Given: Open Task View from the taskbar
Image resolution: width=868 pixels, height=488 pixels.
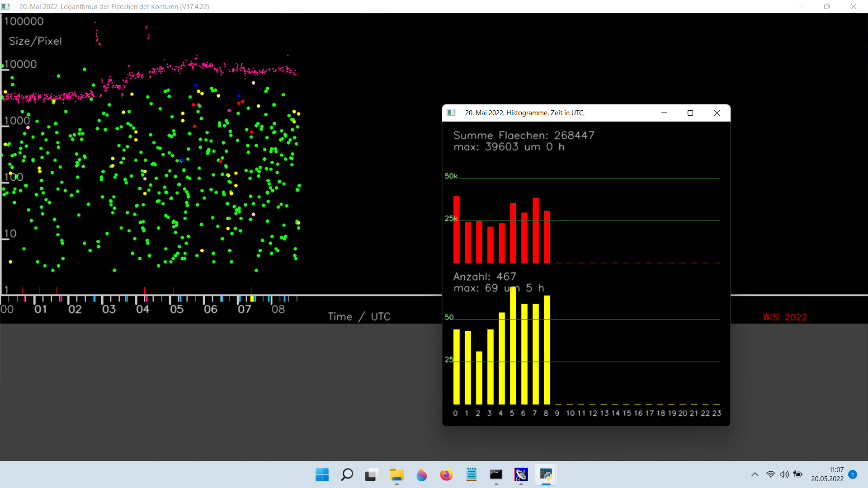Looking at the screenshot, I should point(372,475).
